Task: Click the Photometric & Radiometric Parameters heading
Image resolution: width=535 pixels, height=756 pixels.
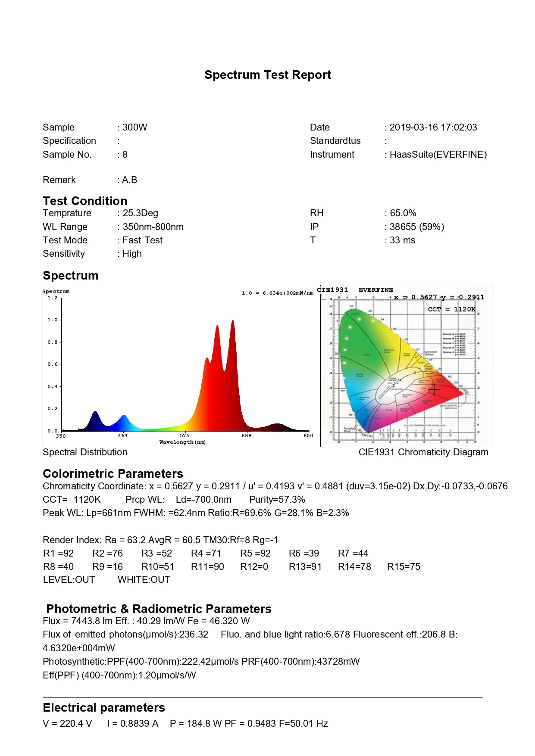Action: pos(159,609)
